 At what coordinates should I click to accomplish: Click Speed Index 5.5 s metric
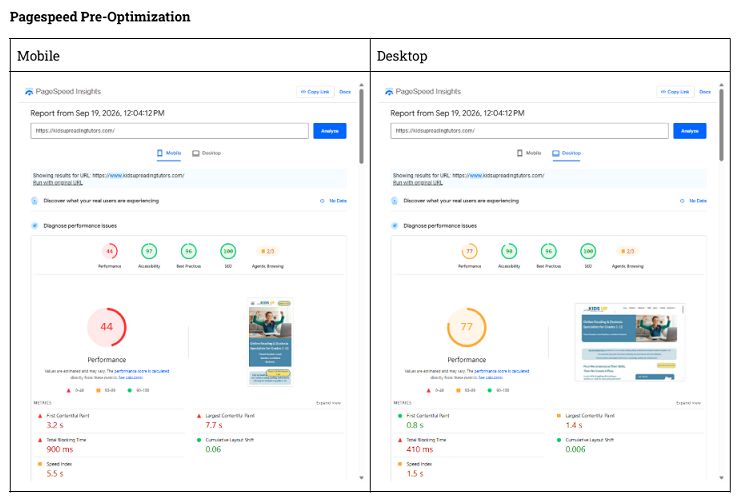(x=111, y=469)
